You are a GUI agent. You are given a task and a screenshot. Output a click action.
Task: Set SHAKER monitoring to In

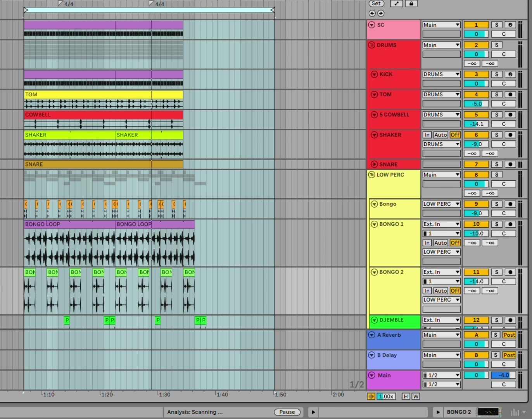click(427, 135)
